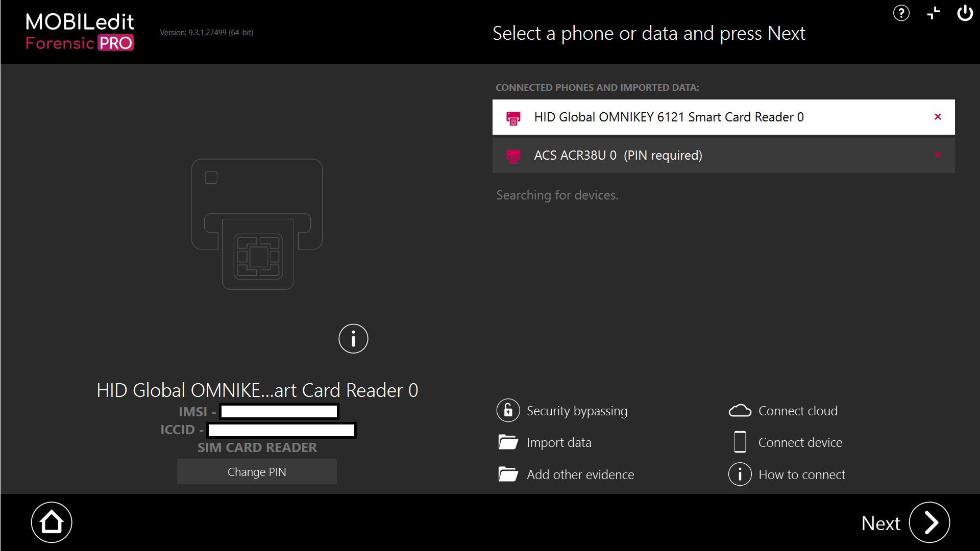The height and width of the screenshot is (551, 980).
Task: Select the HID Global OMNIKEY 6121 reader
Action: (x=669, y=117)
